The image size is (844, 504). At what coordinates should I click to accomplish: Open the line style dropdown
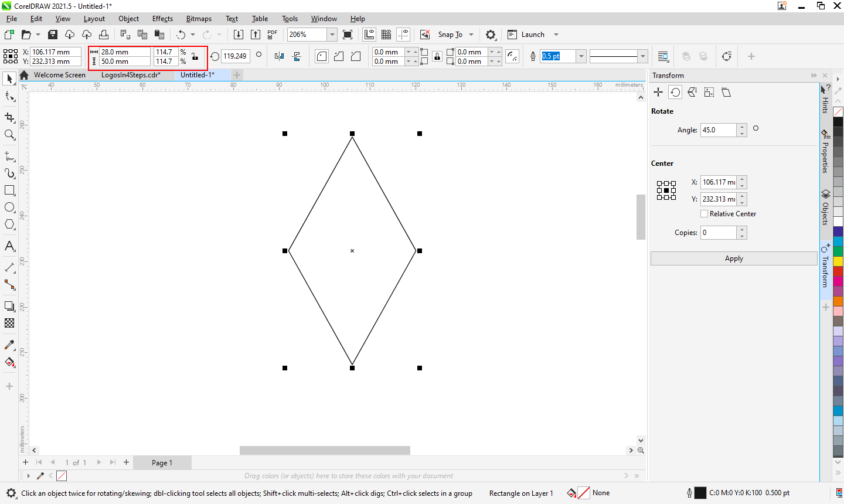pyautogui.click(x=643, y=56)
